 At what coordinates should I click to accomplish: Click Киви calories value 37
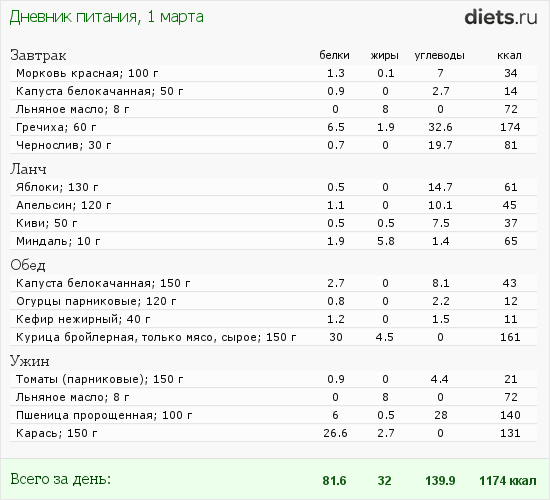tap(511, 223)
